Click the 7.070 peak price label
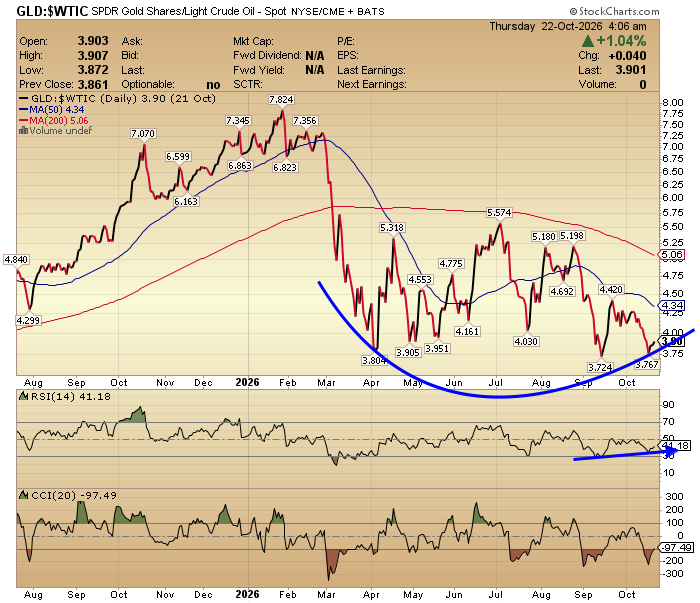 point(143,133)
